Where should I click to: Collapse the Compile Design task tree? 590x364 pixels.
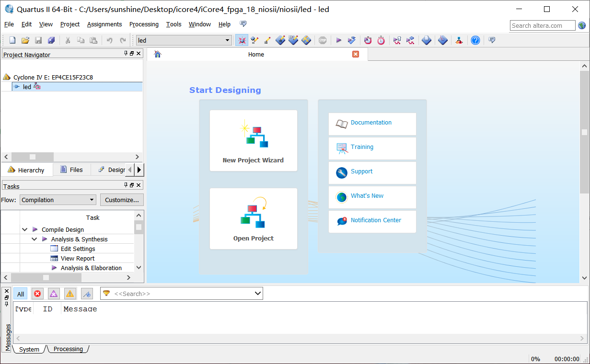(x=24, y=230)
